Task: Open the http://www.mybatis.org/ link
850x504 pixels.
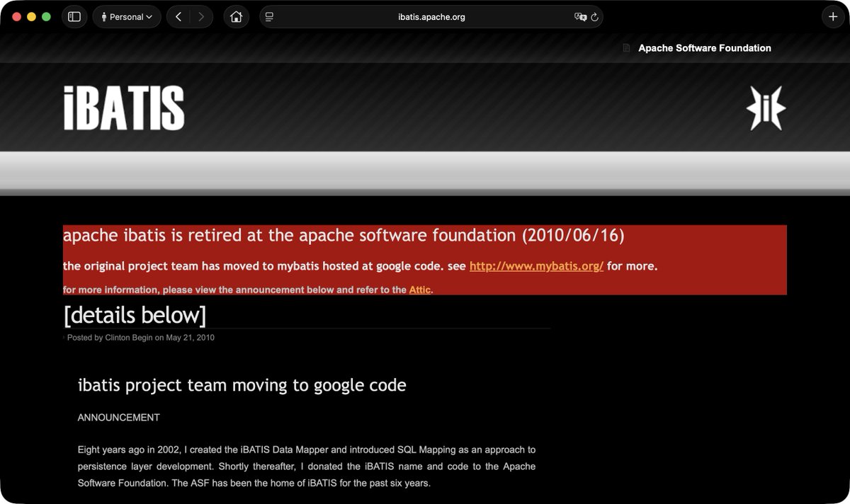Action: pyautogui.click(x=536, y=266)
